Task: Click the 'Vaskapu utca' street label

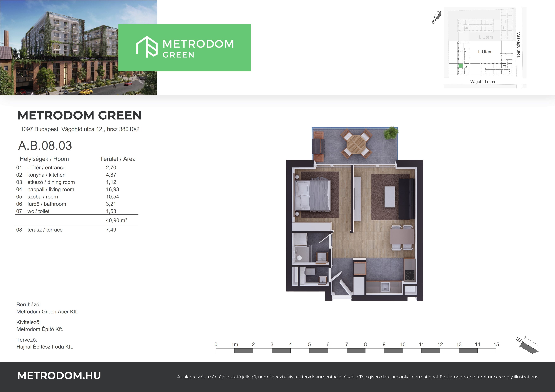Action: [518, 45]
